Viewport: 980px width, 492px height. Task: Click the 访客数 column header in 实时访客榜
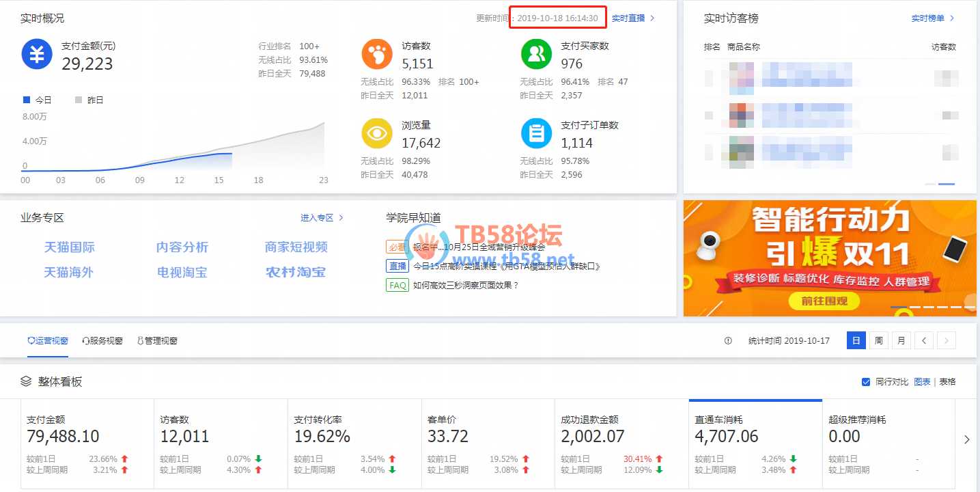tap(944, 47)
